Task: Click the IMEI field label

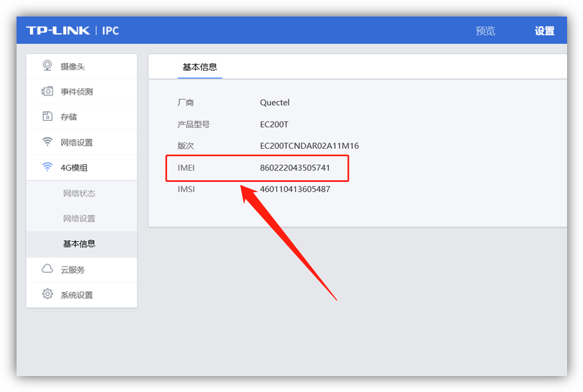Action: coord(186,168)
